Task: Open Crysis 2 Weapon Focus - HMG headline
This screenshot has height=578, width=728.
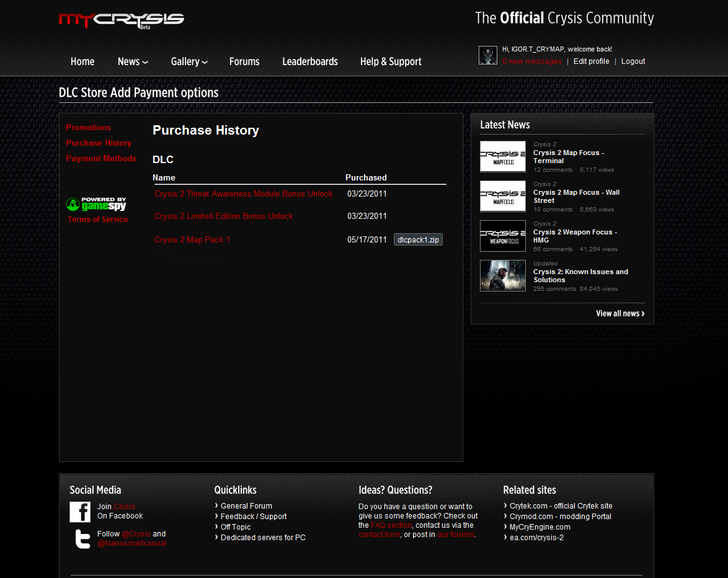Action: (575, 236)
